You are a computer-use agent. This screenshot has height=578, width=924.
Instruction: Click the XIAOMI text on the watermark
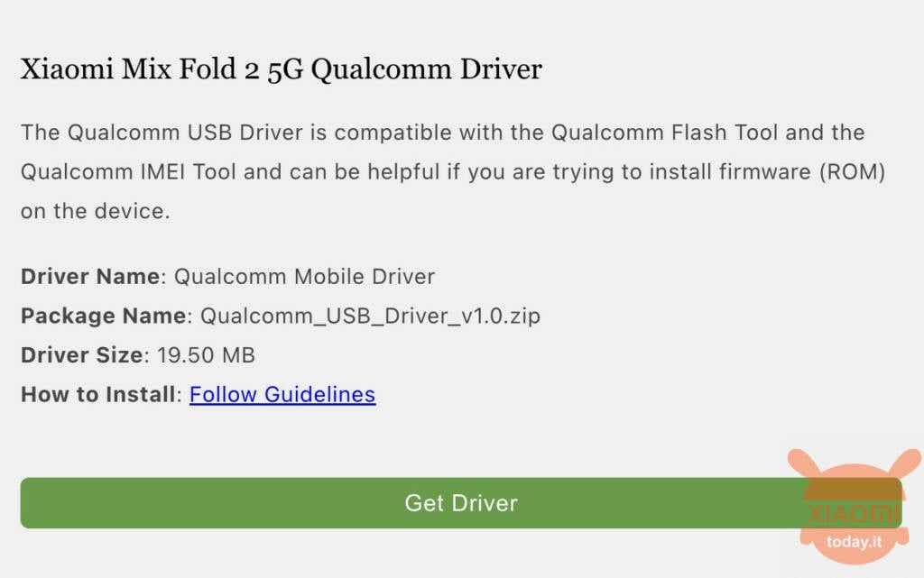pos(854,514)
